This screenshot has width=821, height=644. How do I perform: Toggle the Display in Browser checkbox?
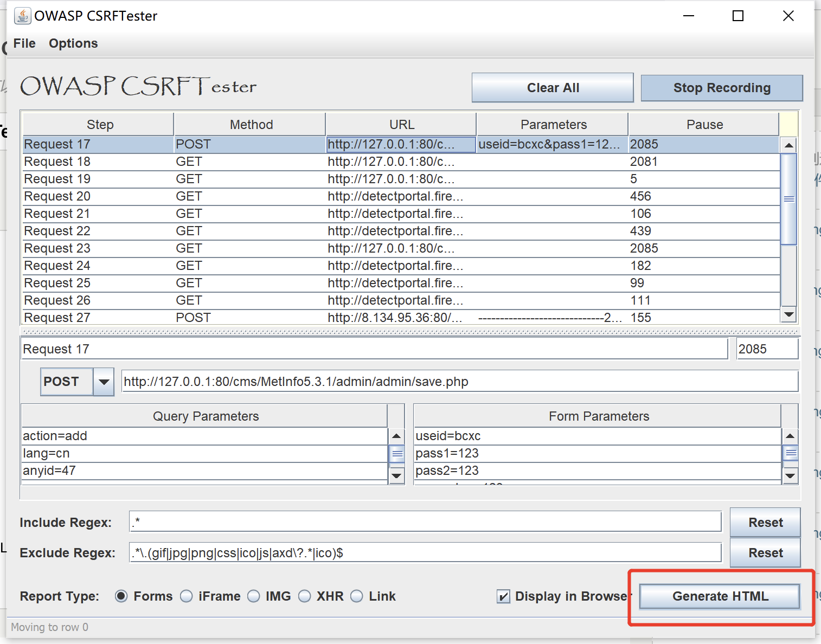504,596
